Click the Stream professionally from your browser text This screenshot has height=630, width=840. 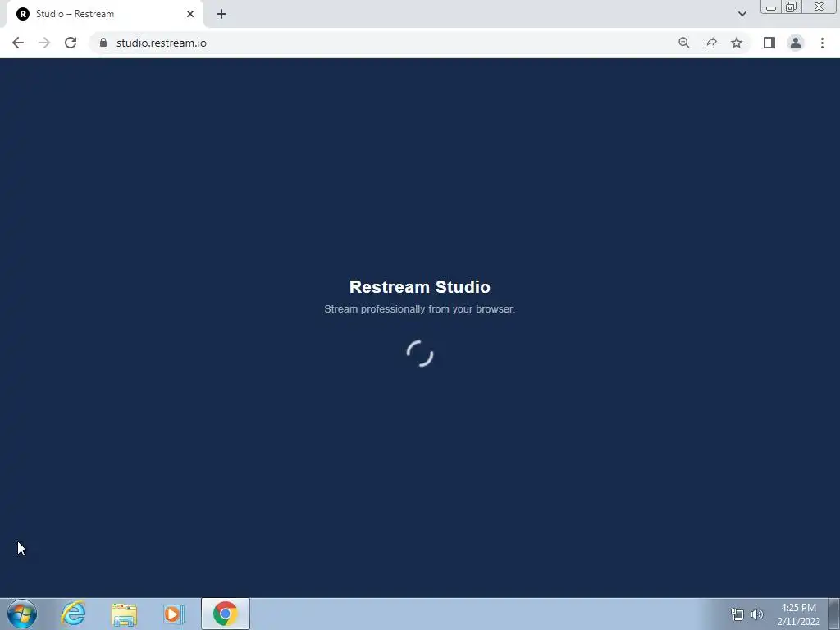pos(419,309)
